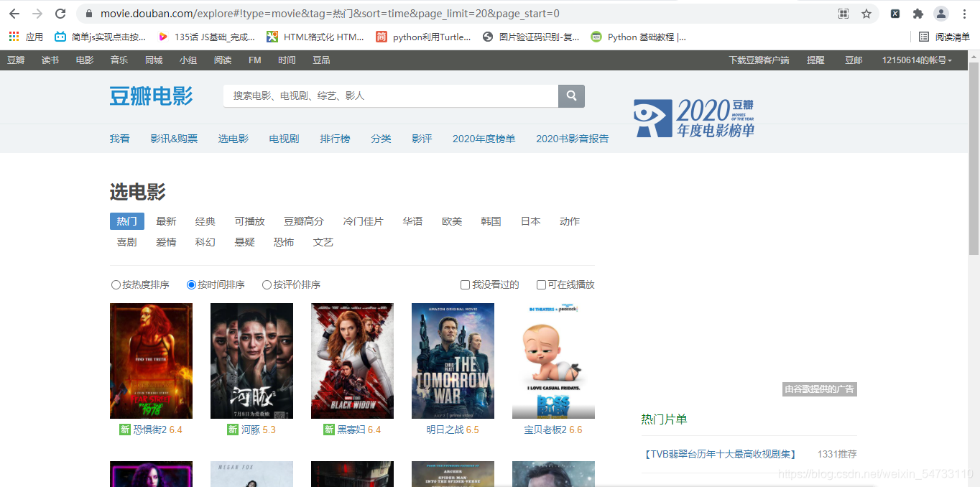Image resolution: width=980 pixels, height=487 pixels.
Task: Select 按时间排序 radio button
Action: (x=191, y=284)
